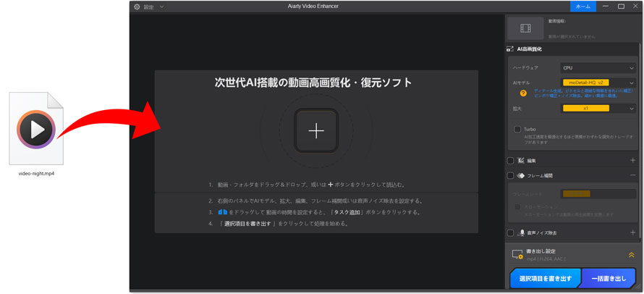Collapse the フレーム補間 section with minus
This screenshot has height=294, width=644.
[x=632, y=175]
